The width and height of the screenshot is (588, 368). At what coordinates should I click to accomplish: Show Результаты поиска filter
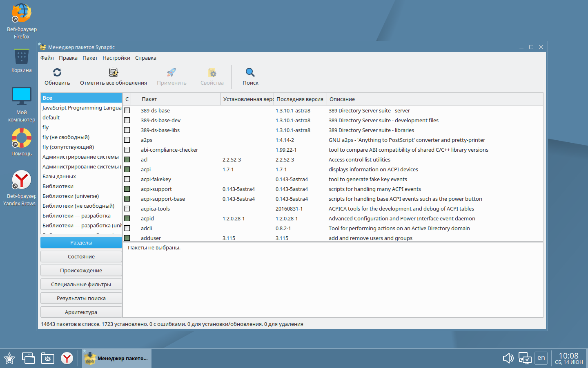point(81,298)
